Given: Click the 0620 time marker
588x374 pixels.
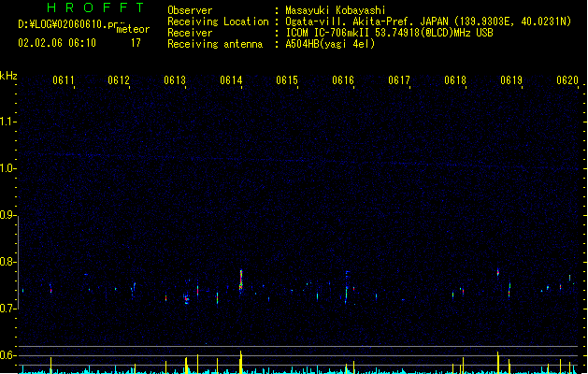Looking at the screenshot, I should click(x=567, y=80).
